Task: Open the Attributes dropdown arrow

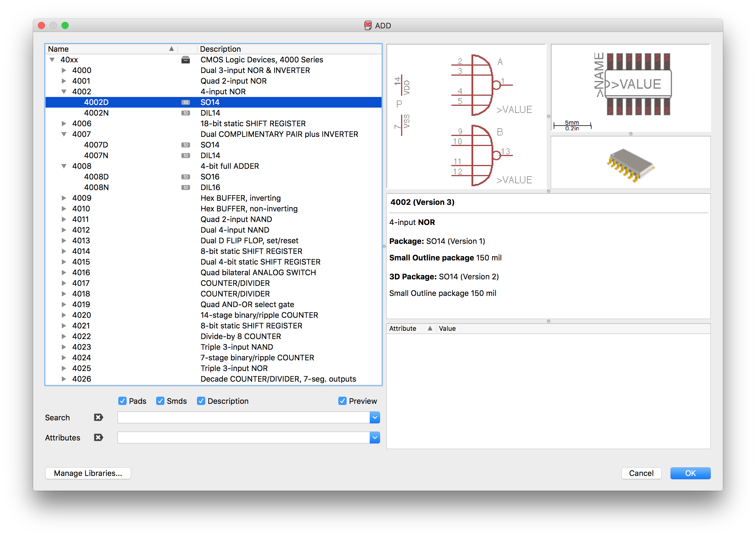Action: pyautogui.click(x=374, y=437)
